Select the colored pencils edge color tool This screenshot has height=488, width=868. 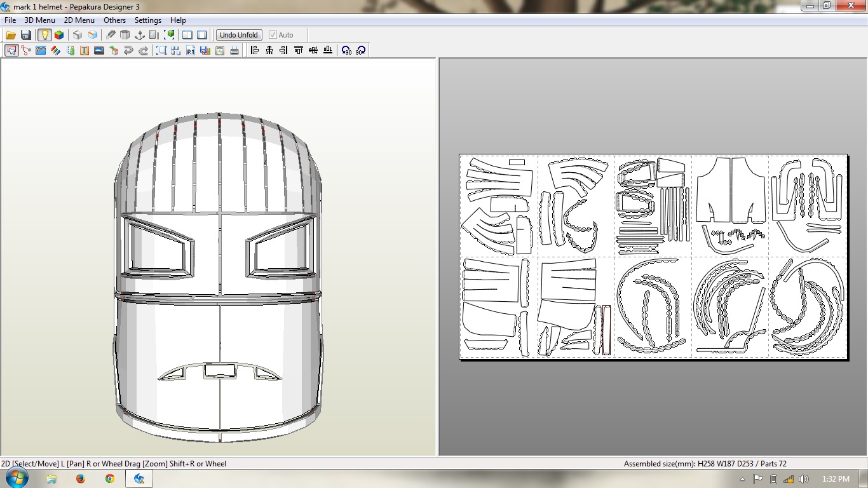55,50
